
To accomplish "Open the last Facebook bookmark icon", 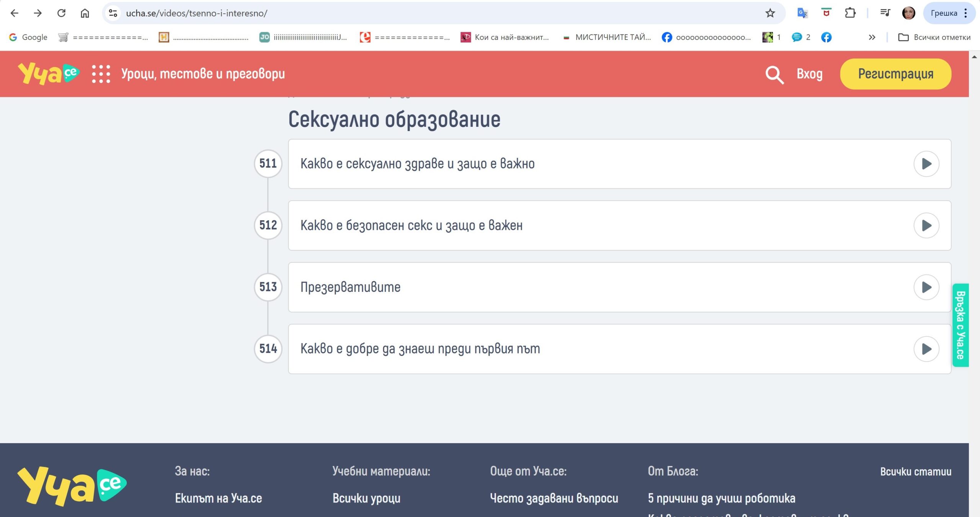I will [x=826, y=37].
